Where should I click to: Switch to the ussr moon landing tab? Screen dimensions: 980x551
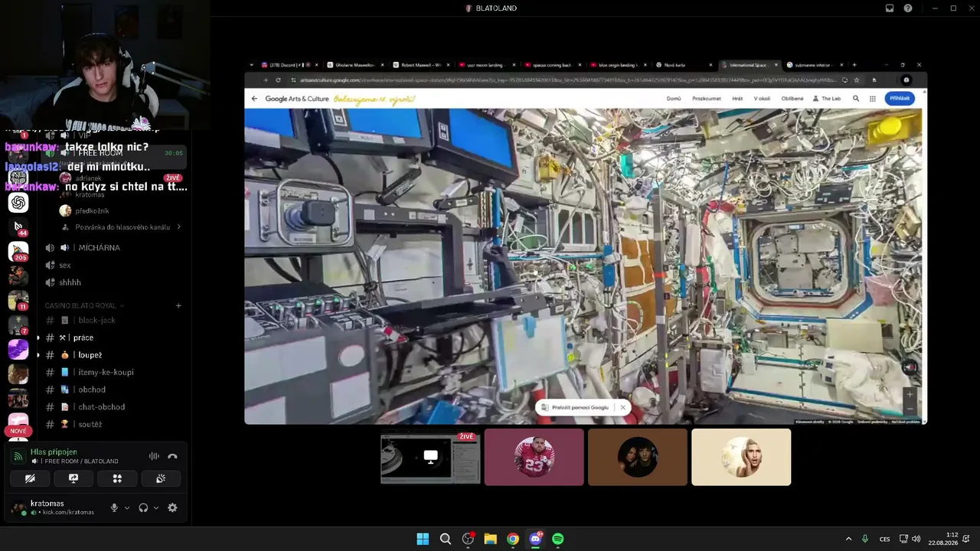(x=487, y=65)
